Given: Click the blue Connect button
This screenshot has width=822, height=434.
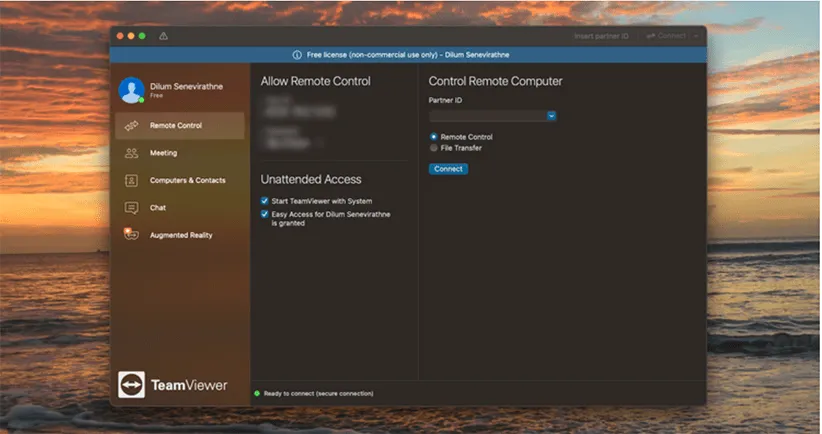Looking at the screenshot, I should coord(448,169).
